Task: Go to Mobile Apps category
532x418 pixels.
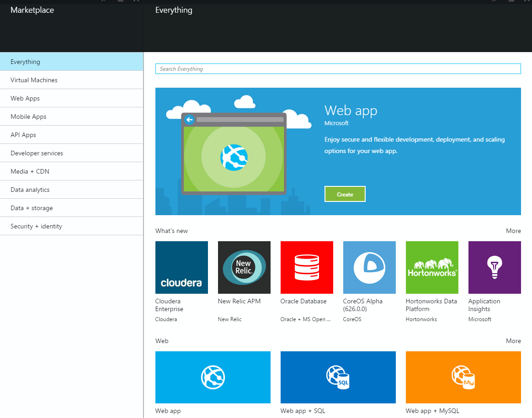Action: [28, 116]
